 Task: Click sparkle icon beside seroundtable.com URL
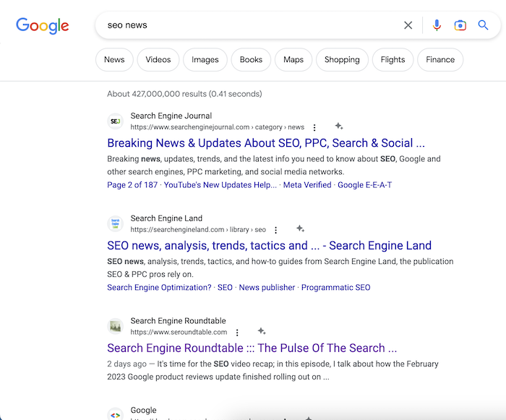[262, 331]
